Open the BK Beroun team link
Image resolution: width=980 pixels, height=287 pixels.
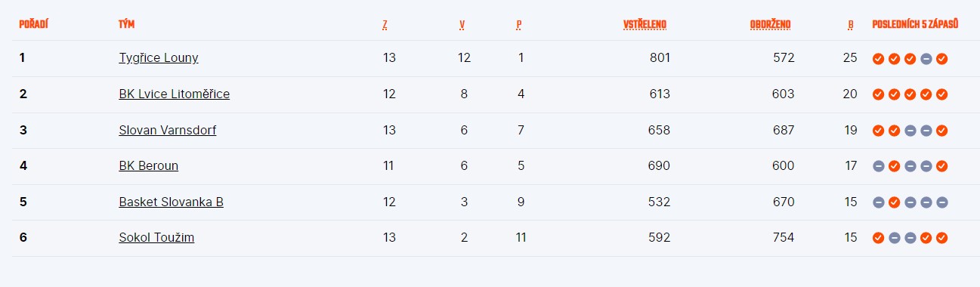pyautogui.click(x=149, y=165)
